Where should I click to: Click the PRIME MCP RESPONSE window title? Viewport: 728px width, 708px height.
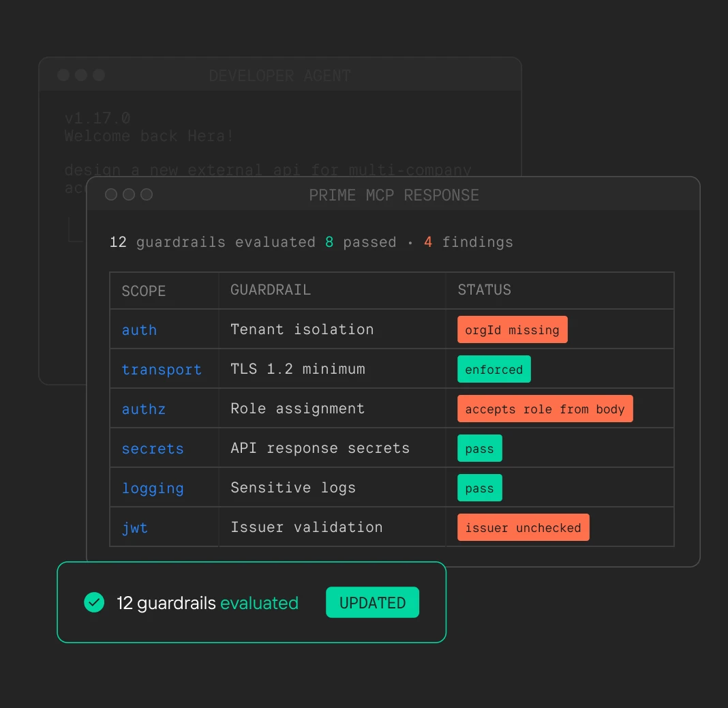pos(394,195)
